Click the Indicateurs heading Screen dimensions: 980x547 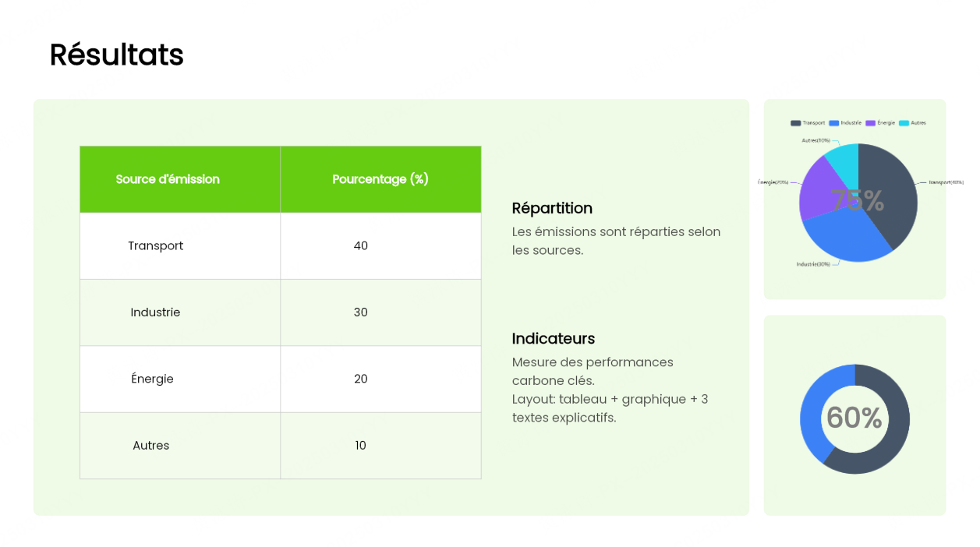click(x=554, y=338)
